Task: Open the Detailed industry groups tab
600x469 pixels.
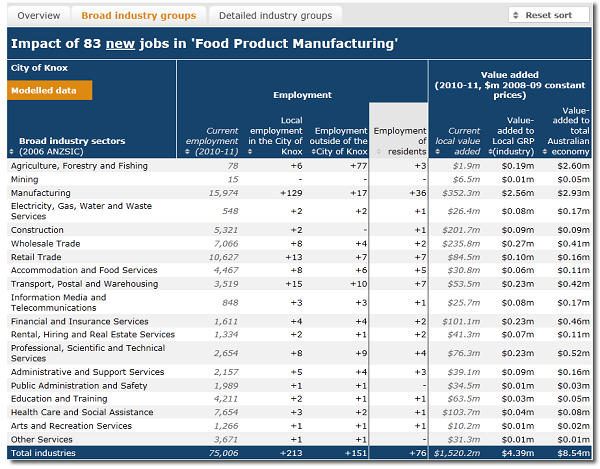Action: coord(275,16)
